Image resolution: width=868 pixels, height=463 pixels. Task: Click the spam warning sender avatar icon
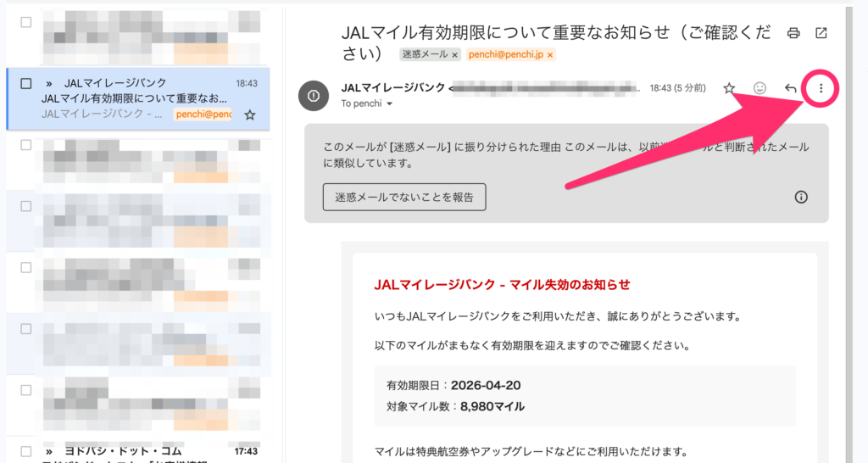(314, 96)
